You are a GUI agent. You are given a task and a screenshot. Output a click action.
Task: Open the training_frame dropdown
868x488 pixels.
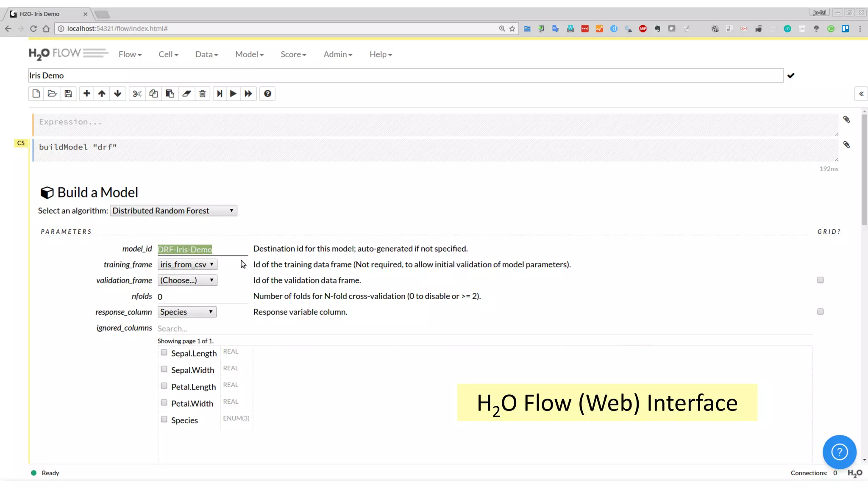(187, 264)
